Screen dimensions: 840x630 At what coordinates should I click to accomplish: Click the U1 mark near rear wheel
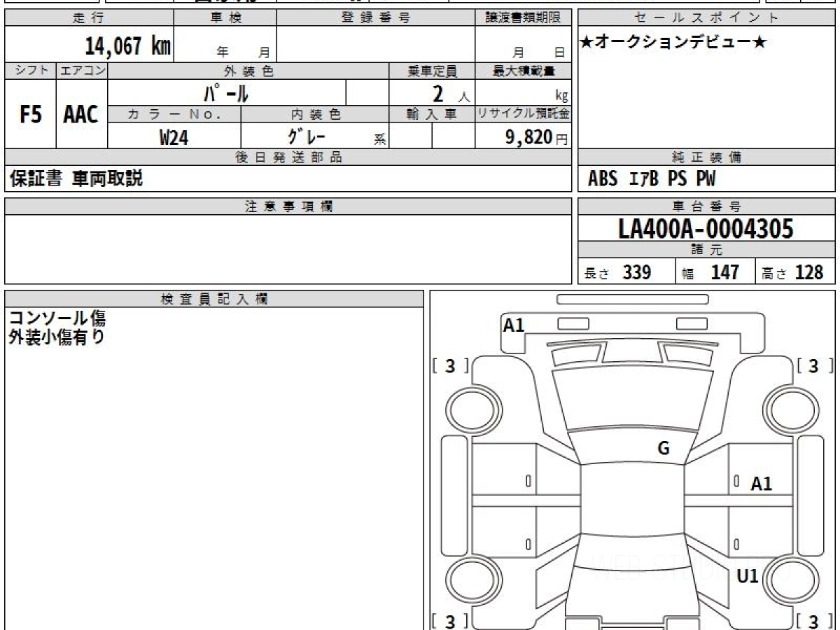tap(749, 577)
